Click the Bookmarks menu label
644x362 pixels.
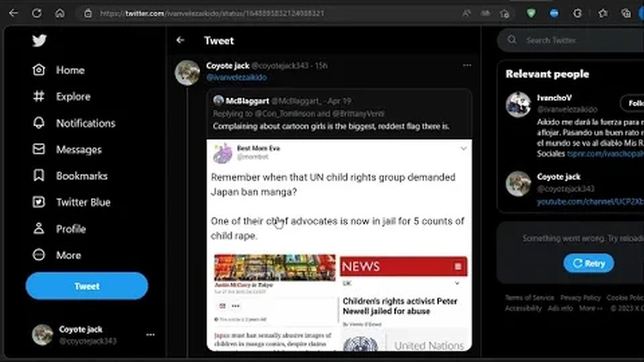(82, 176)
